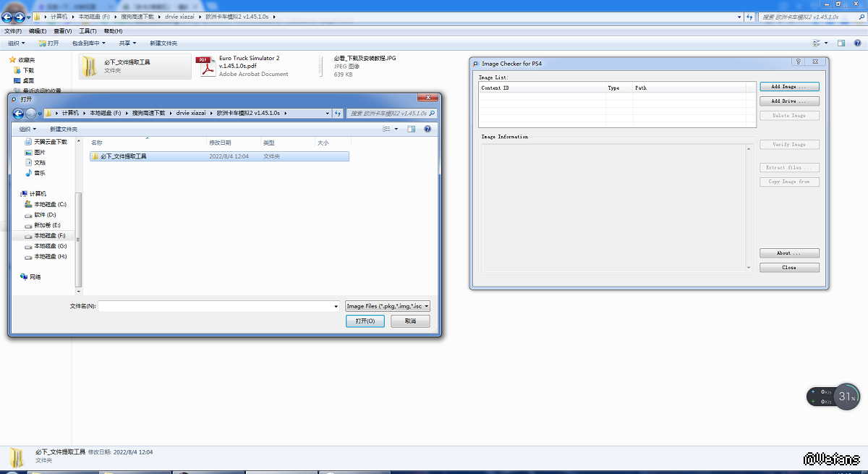This screenshot has width=868, height=474.
Task: Open the 组织 dropdown in Explorer toolbar
Action: (x=16, y=43)
